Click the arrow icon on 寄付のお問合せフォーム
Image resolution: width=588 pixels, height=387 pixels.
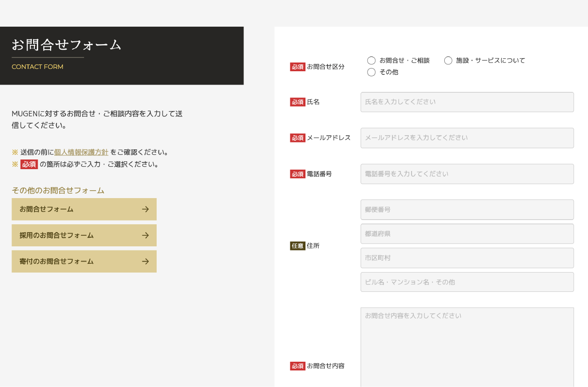[146, 262]
